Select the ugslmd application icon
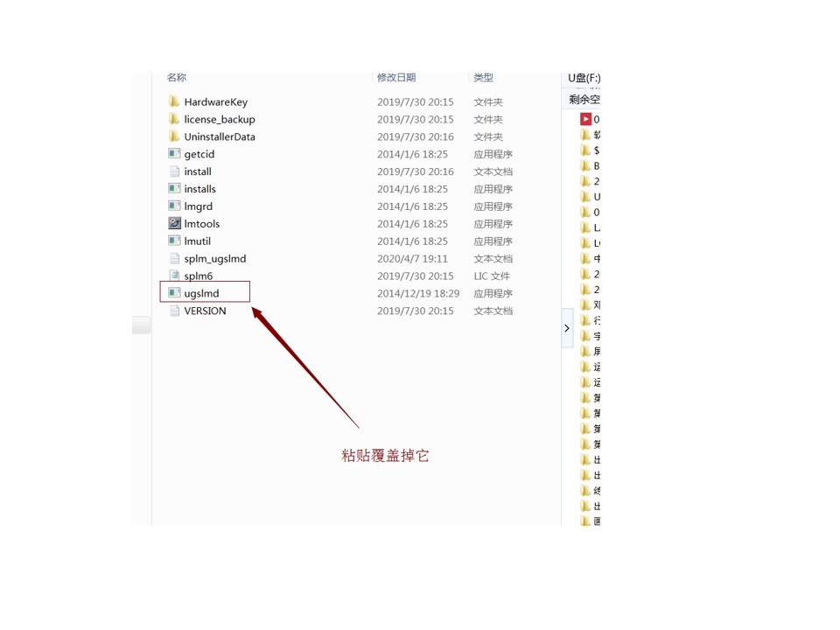The image size is (840, 630). [174, 292]
